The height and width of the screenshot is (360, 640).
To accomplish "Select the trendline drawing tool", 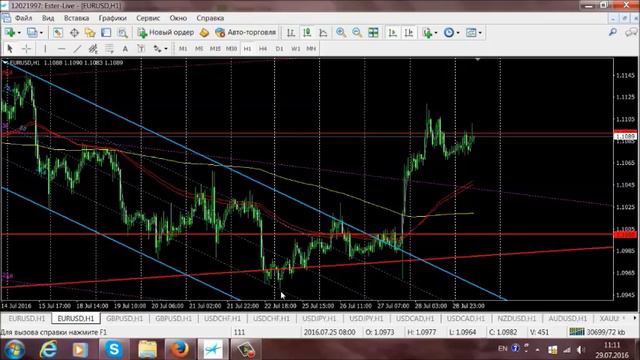I will pos(77,49).
